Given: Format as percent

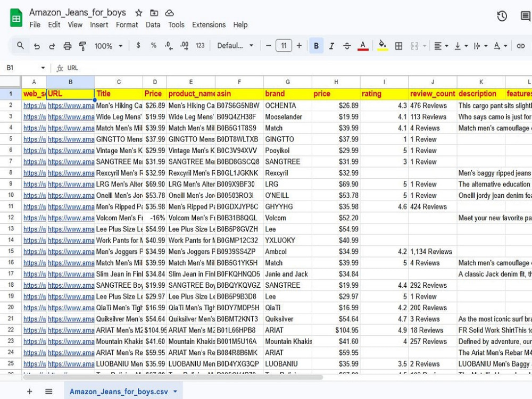Looking at the screenshot, I should tap(153, 45).
